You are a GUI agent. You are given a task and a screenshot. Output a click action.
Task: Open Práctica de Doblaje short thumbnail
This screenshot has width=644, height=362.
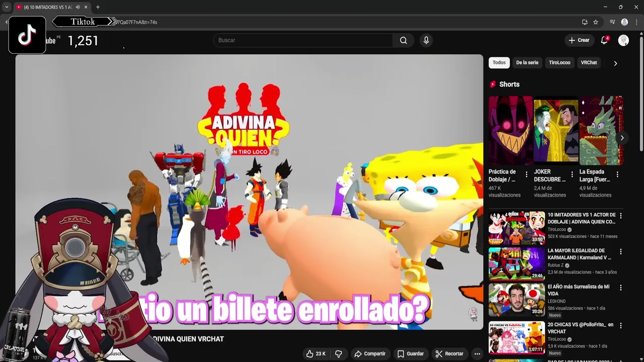511,131
